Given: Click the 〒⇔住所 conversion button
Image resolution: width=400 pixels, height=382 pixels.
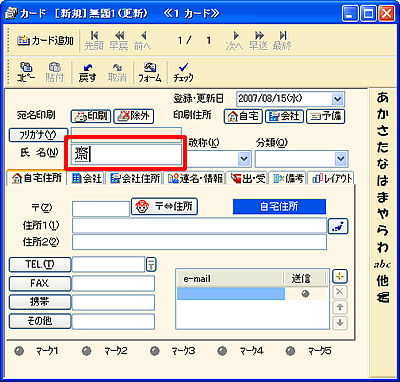Looking at the screenshot, I should pos(164,206).
